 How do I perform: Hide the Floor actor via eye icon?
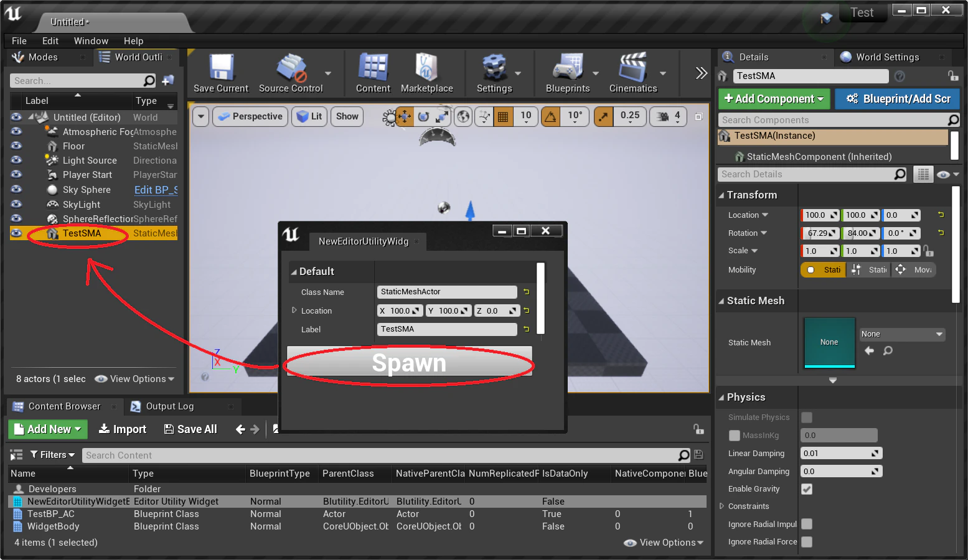point(16,146)
